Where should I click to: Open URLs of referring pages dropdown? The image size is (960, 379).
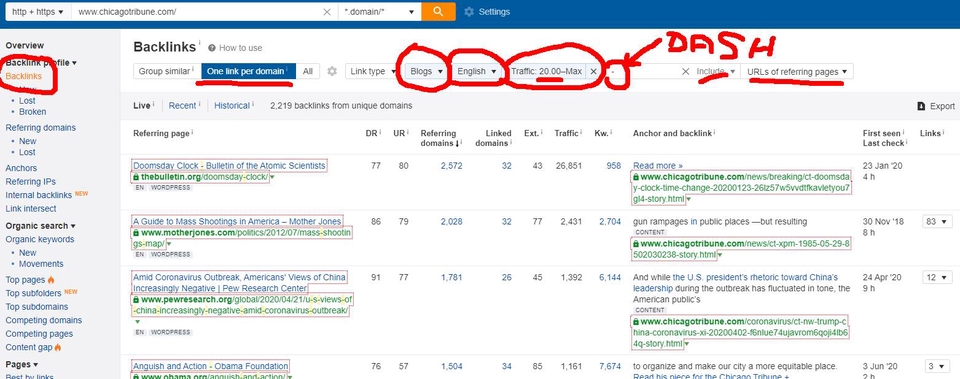pyautogui.click(x=797, y=72)
